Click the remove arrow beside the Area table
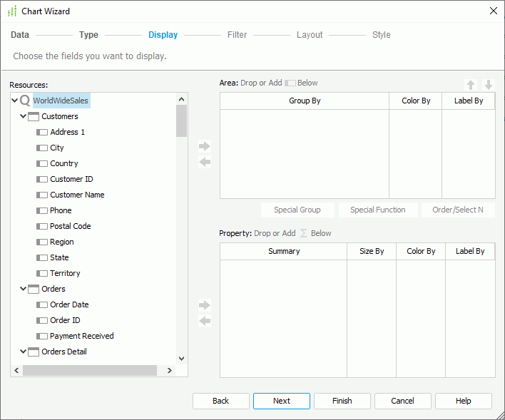 [205, 163]
